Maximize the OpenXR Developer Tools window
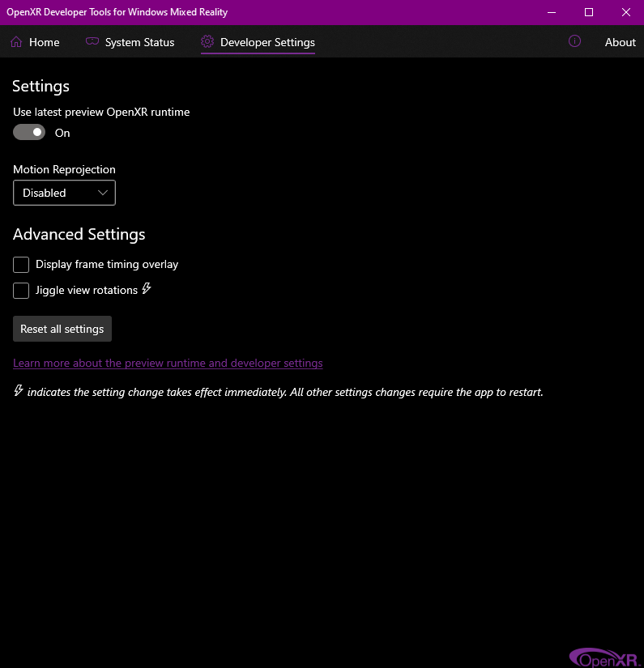644x668 pixels. [589, 12]
